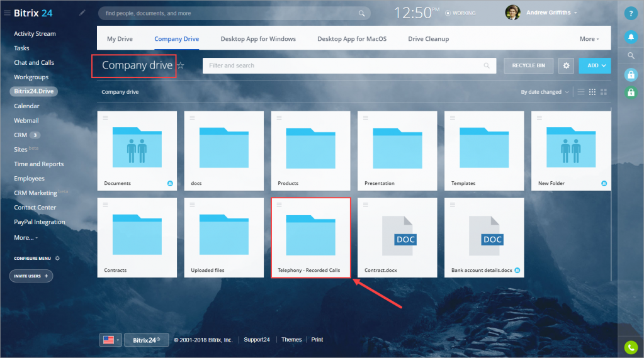The height and width of the screenshot is (358, 644).
Task: Click the Bitrix24 footer button
Action: tap(146, 340)
